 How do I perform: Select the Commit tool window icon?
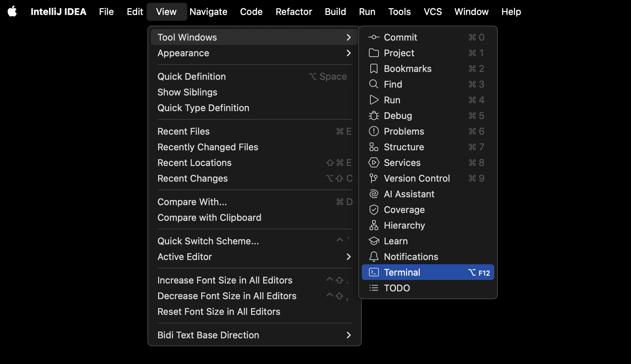[x=374, y=37]
